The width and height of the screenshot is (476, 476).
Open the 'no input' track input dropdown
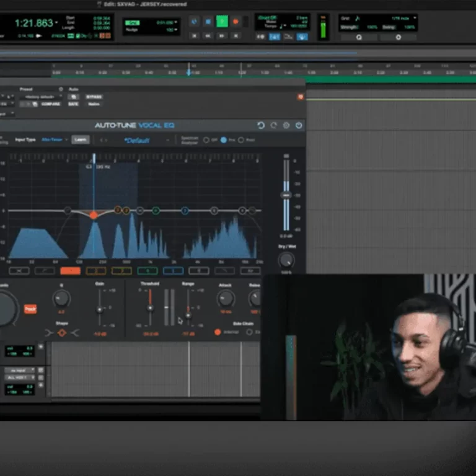point(20,371)
